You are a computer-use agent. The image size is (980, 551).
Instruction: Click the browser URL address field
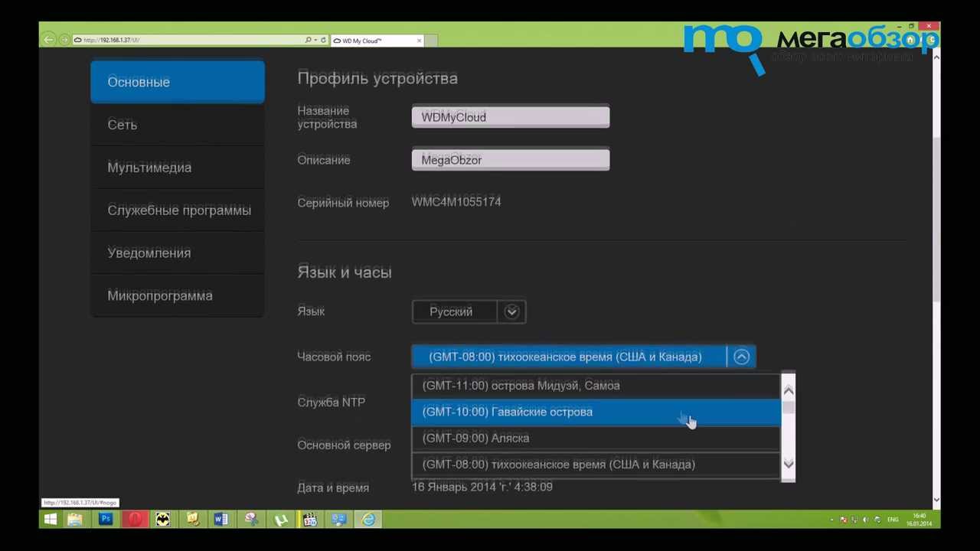click(x=188, y=40)
